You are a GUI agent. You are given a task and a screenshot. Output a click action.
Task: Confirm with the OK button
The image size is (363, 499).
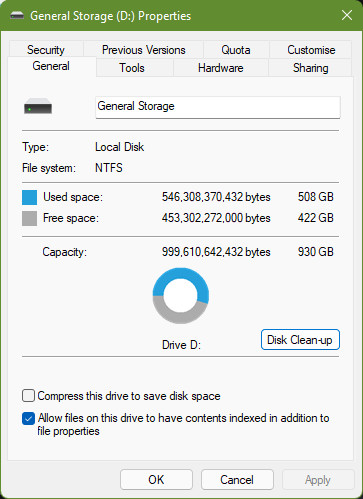point(156,480)
